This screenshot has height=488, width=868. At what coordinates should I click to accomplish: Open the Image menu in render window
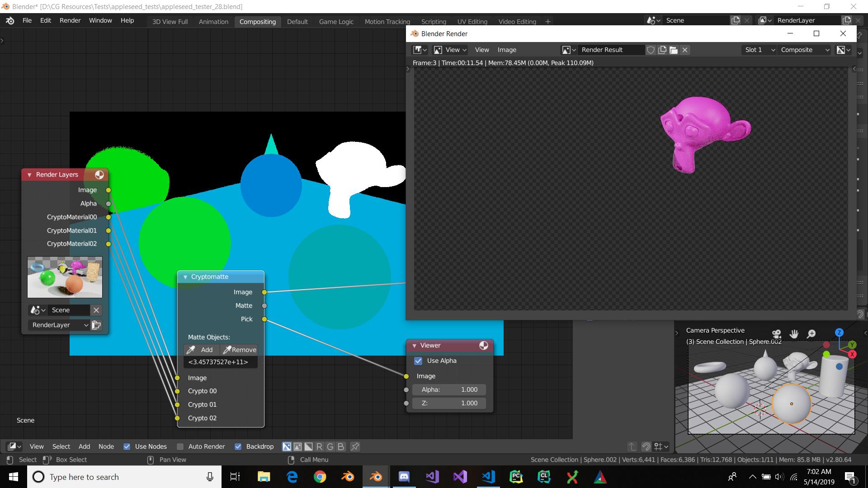[x=507, y=50]
